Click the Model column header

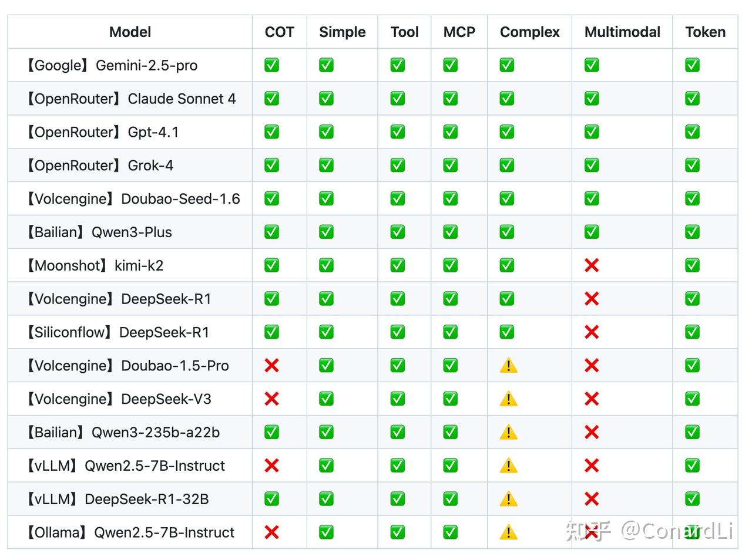[x=130, y=32]
